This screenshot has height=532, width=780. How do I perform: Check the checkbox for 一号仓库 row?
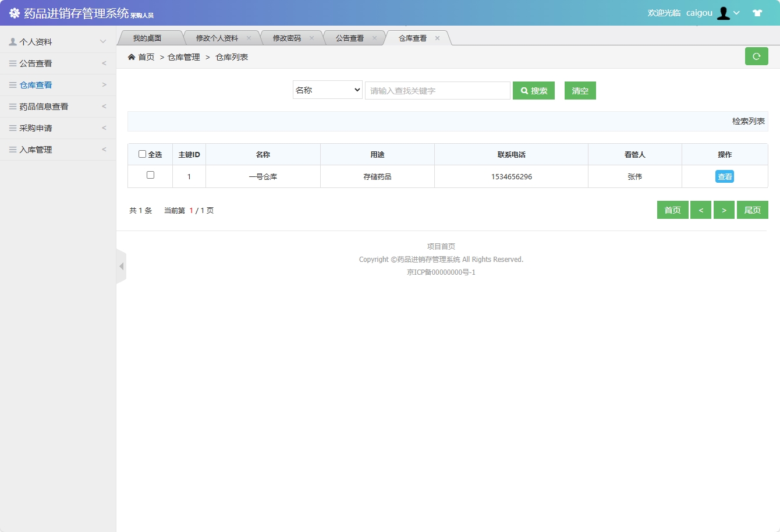pyautogui.click(x=150, y=175)
